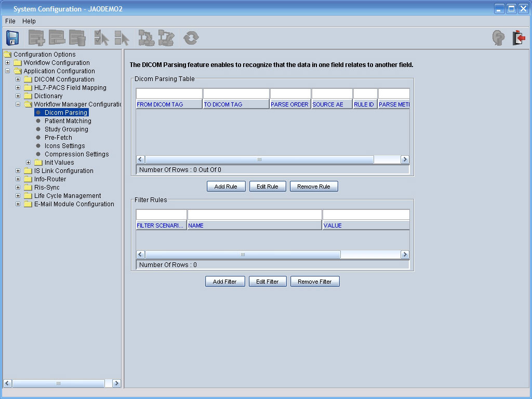
Task: Click the TO DICOM TAG column header
Action: click(236, 104)
